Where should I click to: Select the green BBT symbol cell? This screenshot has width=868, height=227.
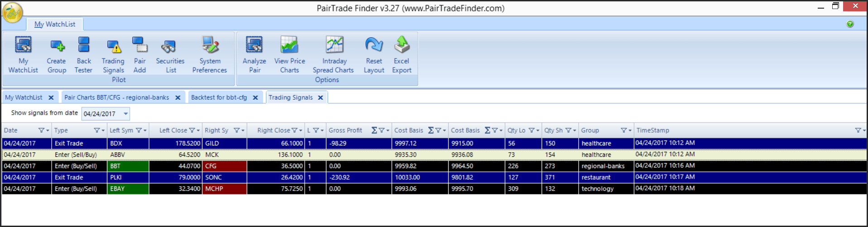pos(128,166)
